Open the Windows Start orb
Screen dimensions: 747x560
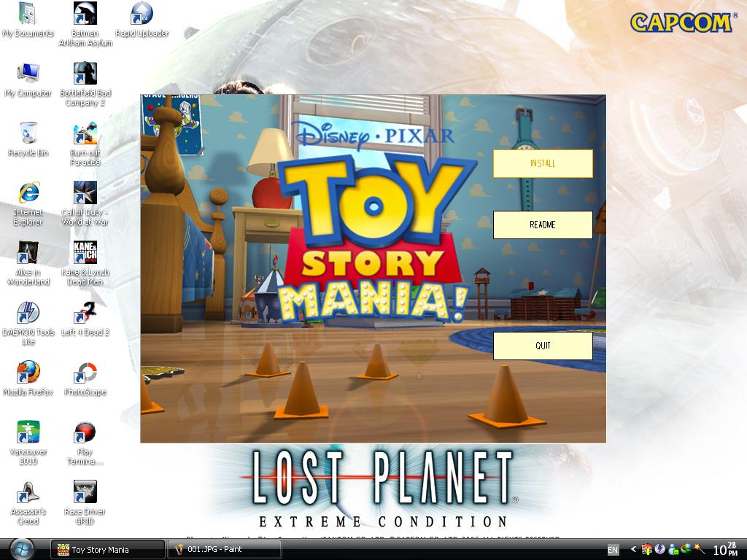point(21,549)
